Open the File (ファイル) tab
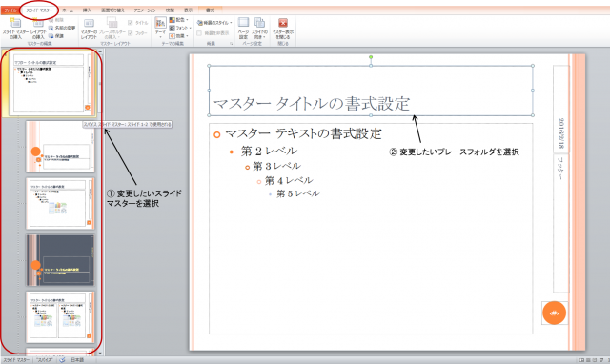Screen dimensions: 610x364 [10, 10]
